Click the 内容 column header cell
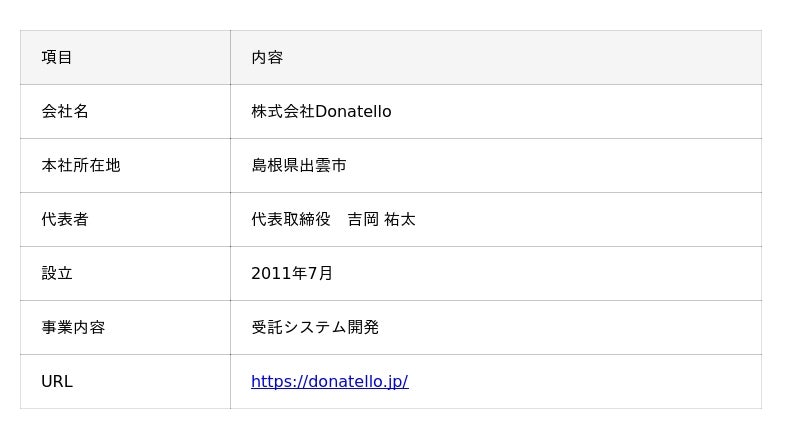The height and width of the screenshot is (439, 800). click(x=267, y=57)
